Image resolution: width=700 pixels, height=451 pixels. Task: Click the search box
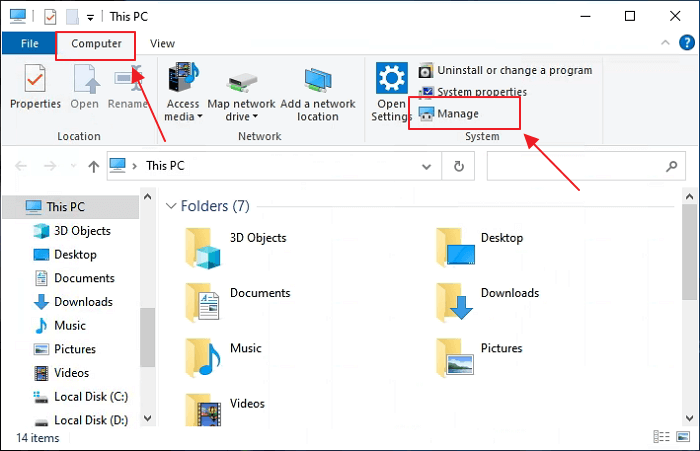586,166
